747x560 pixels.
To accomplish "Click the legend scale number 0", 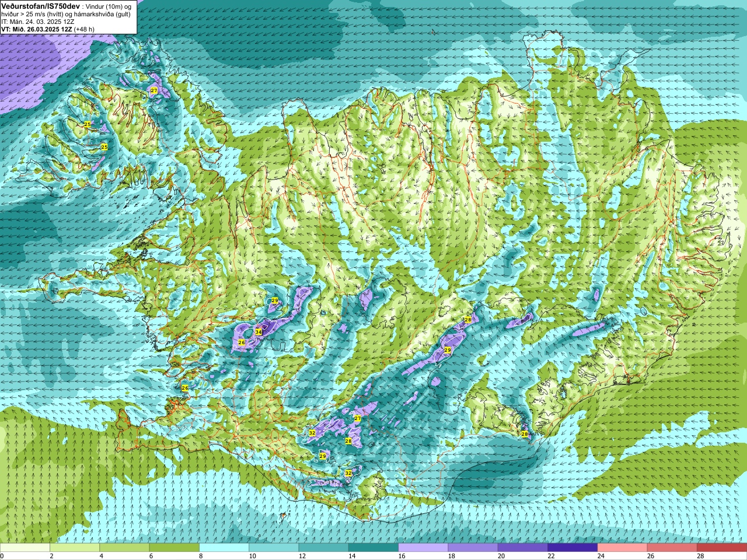I will point(2,556).
